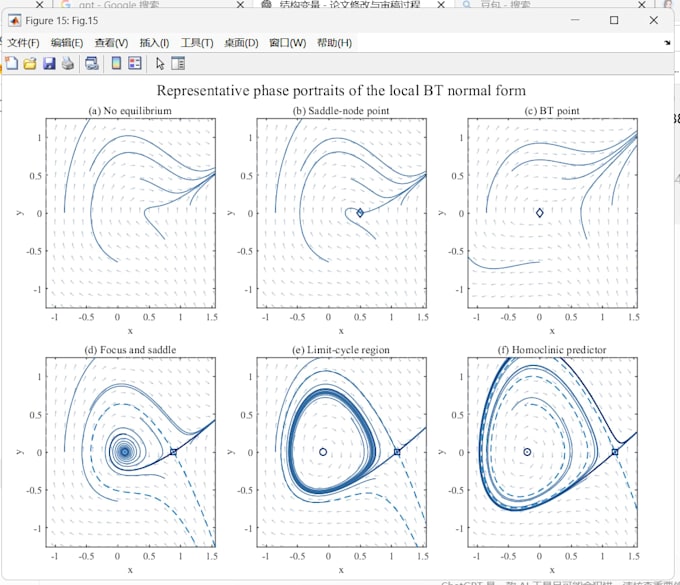Image resolution: width=680 pixels, height=585 pixels.
Task: Open the 工具(T) menu
Action: (197, 43)
